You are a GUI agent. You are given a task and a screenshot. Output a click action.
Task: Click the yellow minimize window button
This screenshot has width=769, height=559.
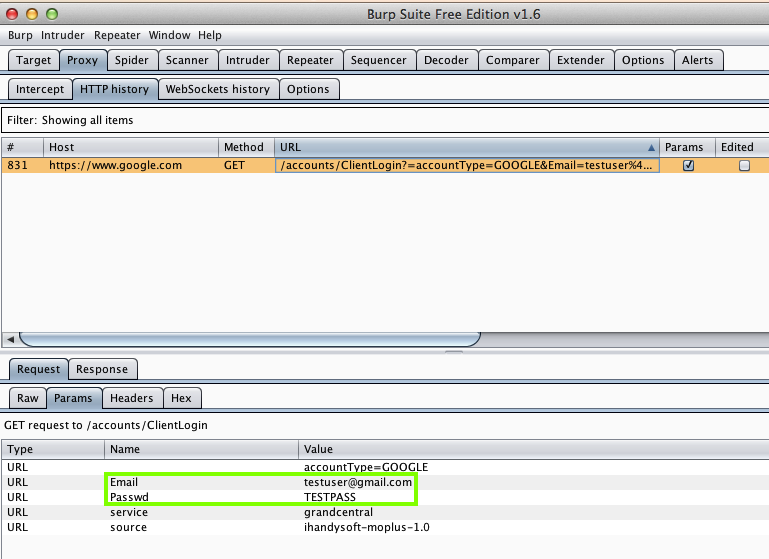(x=32, y=14)
